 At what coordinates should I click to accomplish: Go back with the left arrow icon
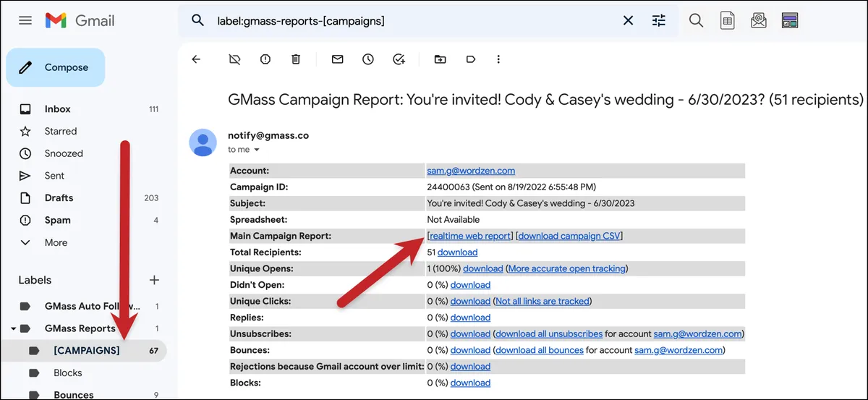(x=196, y=59)
